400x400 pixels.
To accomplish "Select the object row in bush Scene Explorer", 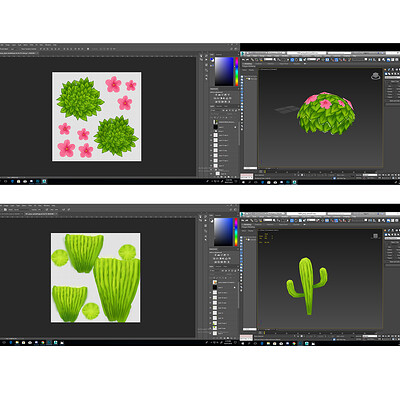I will (x=251, y=79).
